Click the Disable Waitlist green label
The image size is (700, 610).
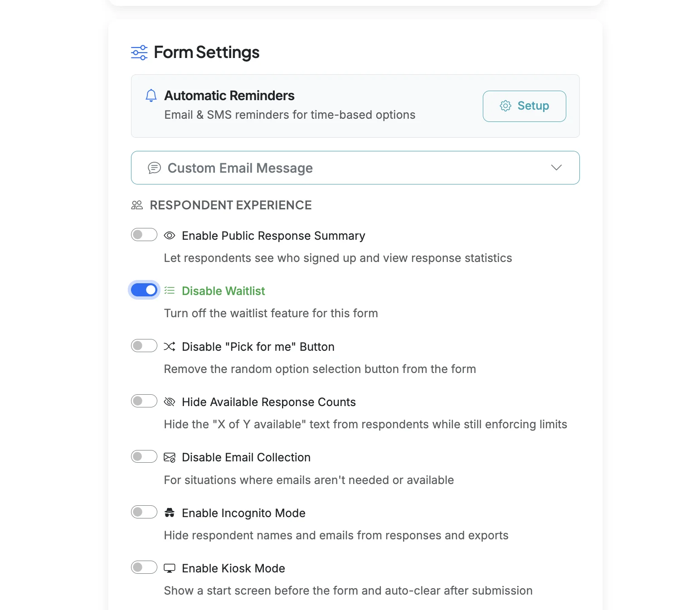pos(223,290)
